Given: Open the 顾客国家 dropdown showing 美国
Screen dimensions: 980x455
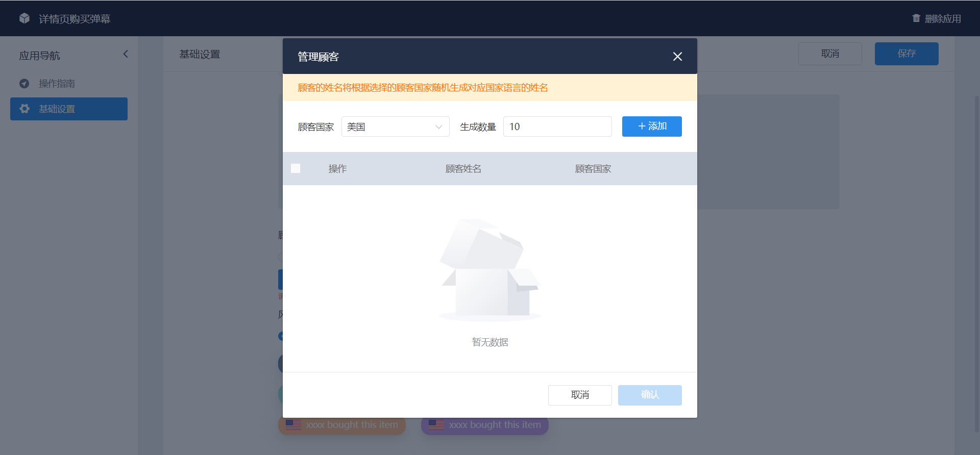Looking at the screenshot, I should pos(395,127).
